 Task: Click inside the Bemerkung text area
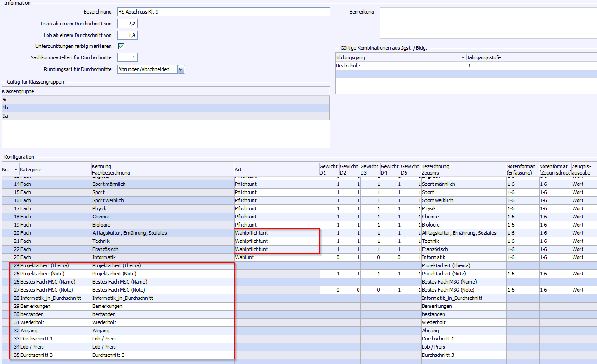point(488,23)
